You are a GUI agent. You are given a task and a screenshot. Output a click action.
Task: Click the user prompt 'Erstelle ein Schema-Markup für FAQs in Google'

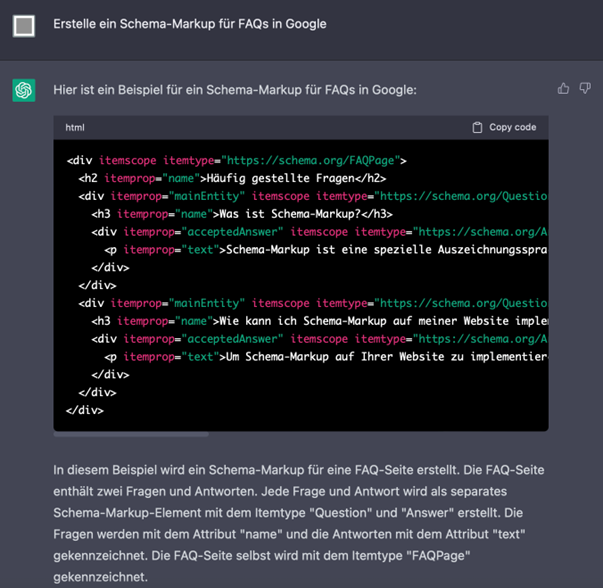click(190, 24)
